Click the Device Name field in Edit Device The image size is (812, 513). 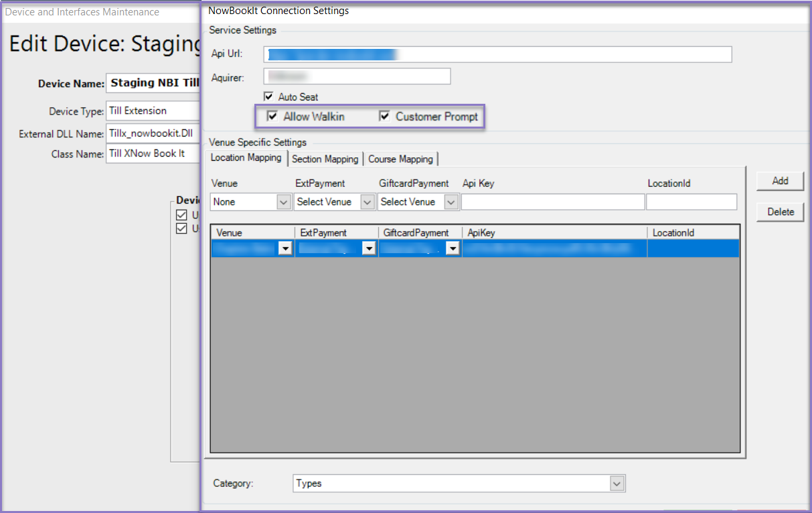click(x=154, y=83)
